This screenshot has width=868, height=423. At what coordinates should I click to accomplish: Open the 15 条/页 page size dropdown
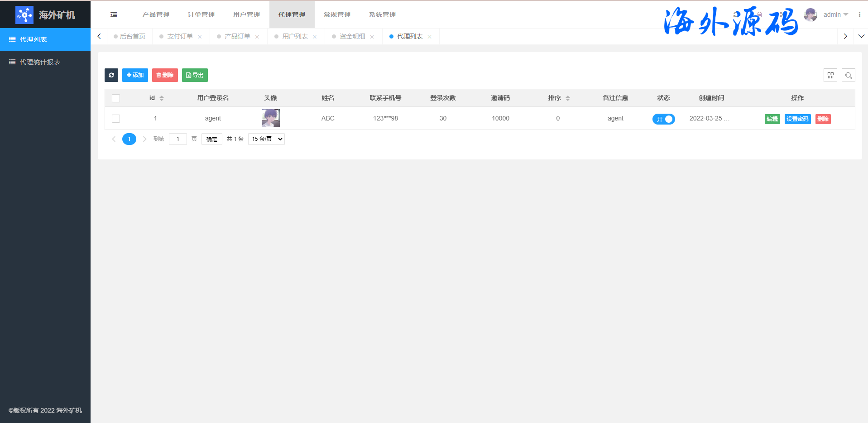(266, 139)
